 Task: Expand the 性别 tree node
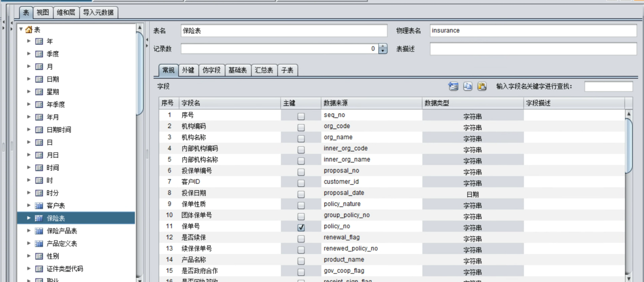[29, 256]
